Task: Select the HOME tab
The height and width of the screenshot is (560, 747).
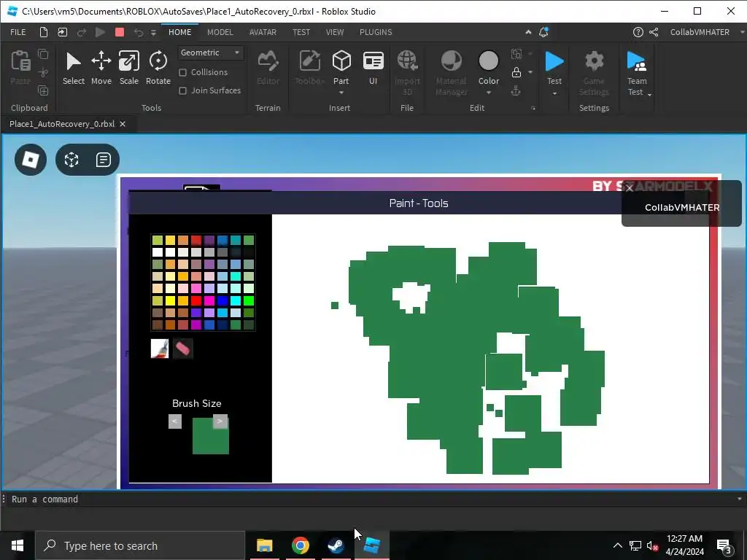Action: [179, 32]
